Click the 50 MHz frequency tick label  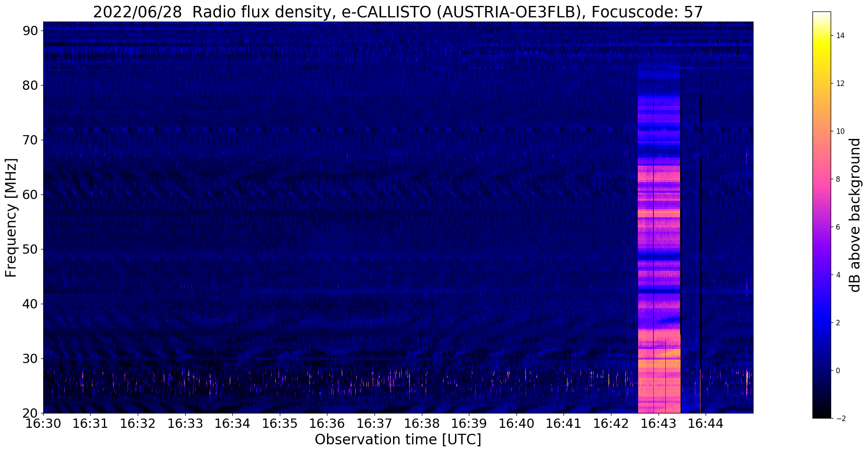click(x=31, y=250)
